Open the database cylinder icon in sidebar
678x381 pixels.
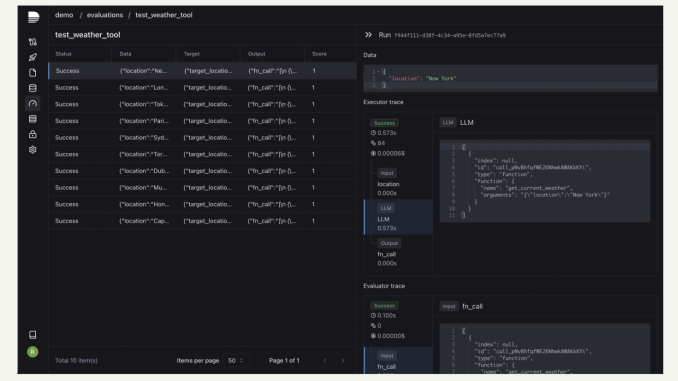coord(33,88)
